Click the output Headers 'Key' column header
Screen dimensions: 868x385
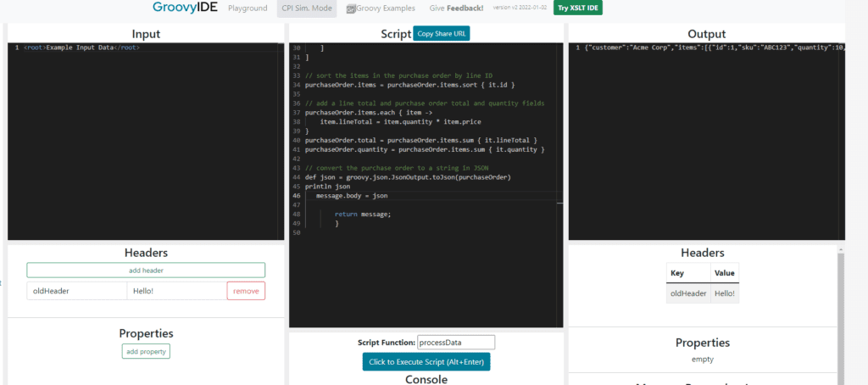tap(688, 273)
